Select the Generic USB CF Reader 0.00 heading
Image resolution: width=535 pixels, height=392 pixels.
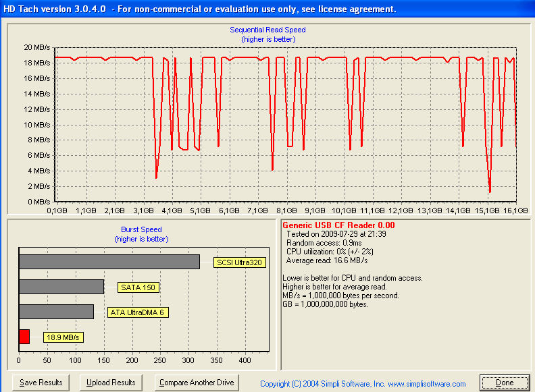tap(338, 225)
